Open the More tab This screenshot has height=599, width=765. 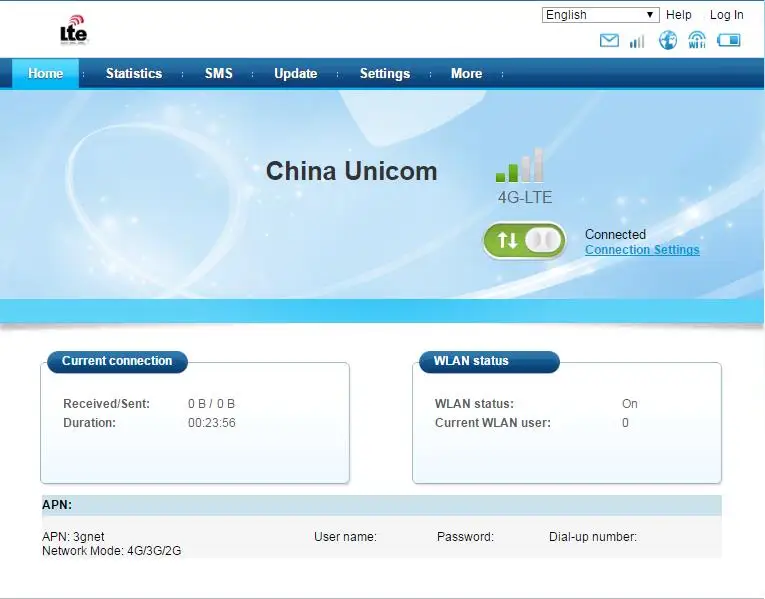pos(466,73)
